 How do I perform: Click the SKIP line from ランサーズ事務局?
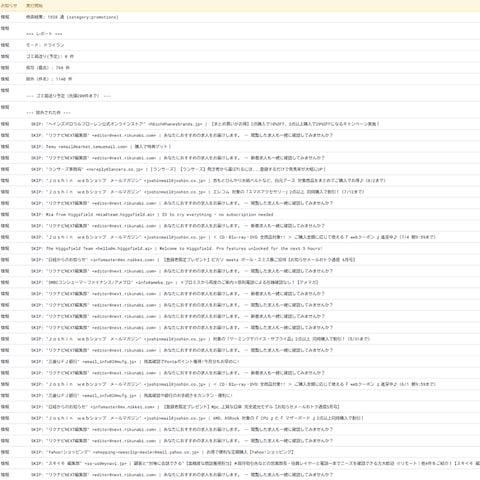click(240, 169)
